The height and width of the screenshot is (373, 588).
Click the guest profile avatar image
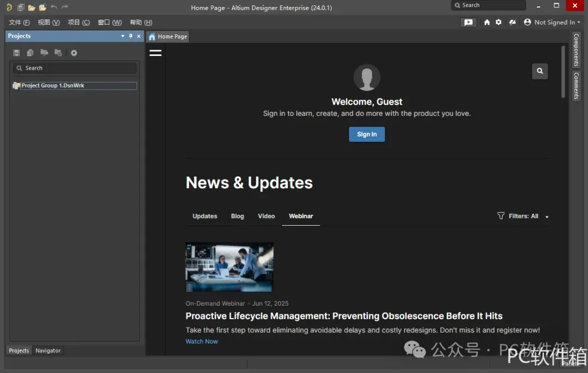[367, 78]
